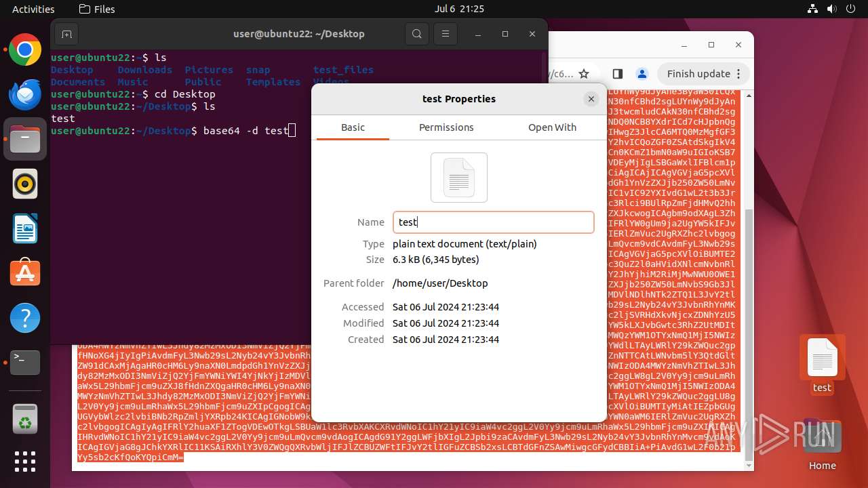868x488 pixels.
Task: Select the test file desktop icon
Action: [x=822, y=365]
